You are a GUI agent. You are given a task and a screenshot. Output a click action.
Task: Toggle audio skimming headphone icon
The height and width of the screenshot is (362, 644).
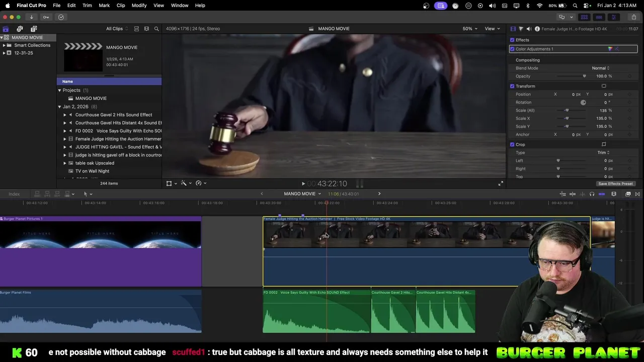click(x=592, y=194)
